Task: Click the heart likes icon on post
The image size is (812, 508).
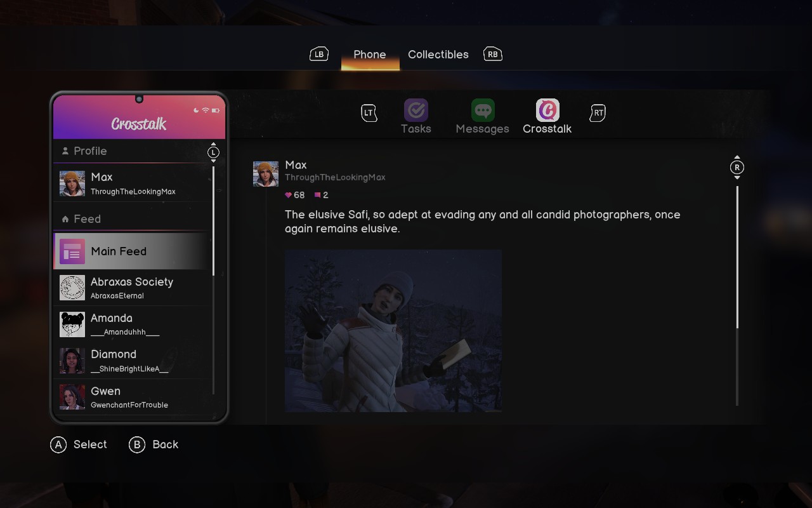Action: click(289, 195)
